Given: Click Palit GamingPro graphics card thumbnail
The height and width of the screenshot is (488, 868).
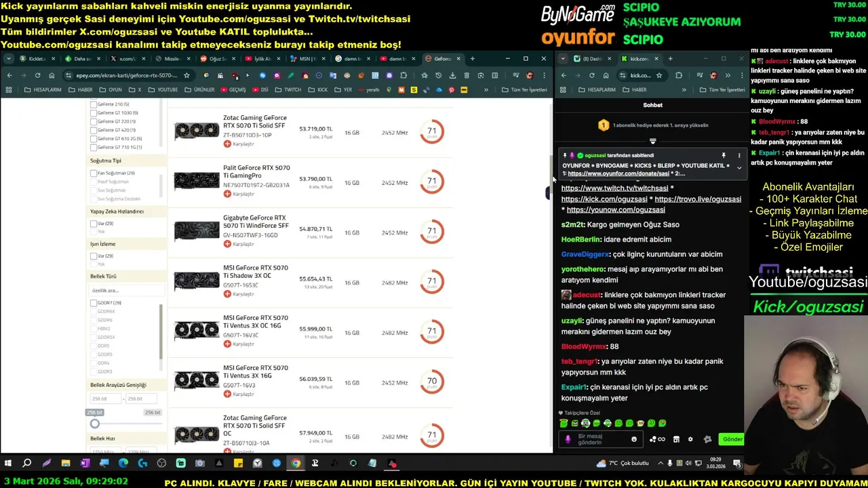Looking at the screenshot, I should [197, 181].
